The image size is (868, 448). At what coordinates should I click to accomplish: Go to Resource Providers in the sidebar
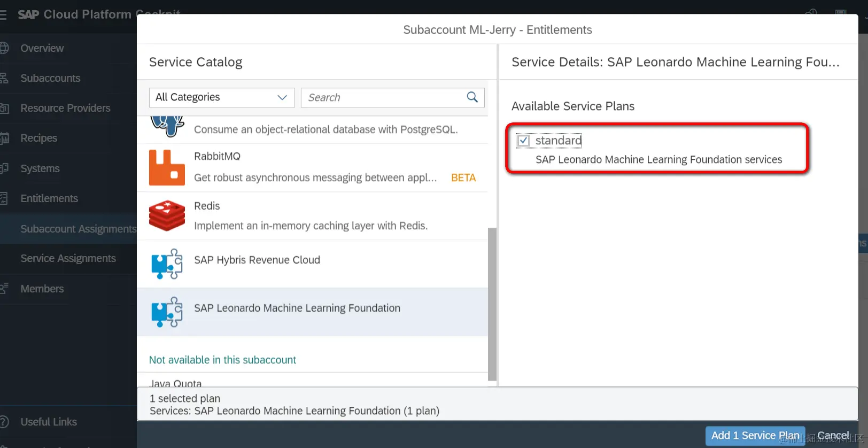pyautogui.click(x=65, y=108)
